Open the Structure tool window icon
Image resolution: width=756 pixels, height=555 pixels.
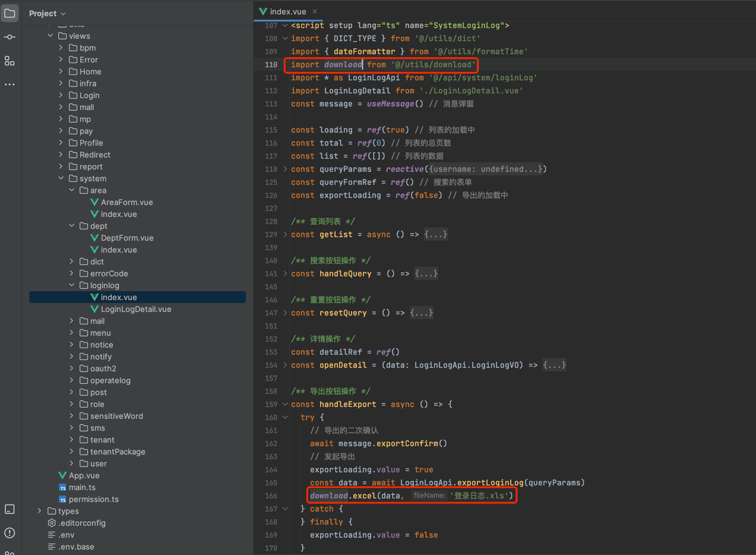[10, 61]
